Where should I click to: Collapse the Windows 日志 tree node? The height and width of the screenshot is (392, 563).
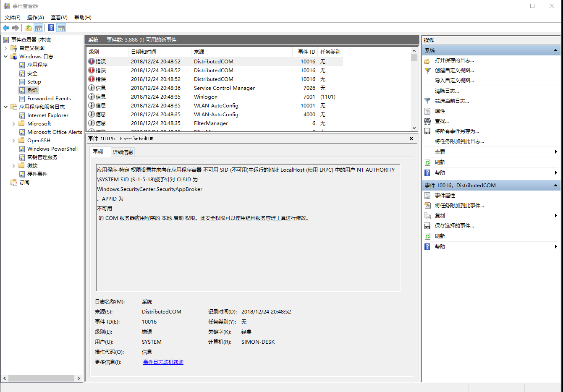pyautogui.click(x=5, y=57)
